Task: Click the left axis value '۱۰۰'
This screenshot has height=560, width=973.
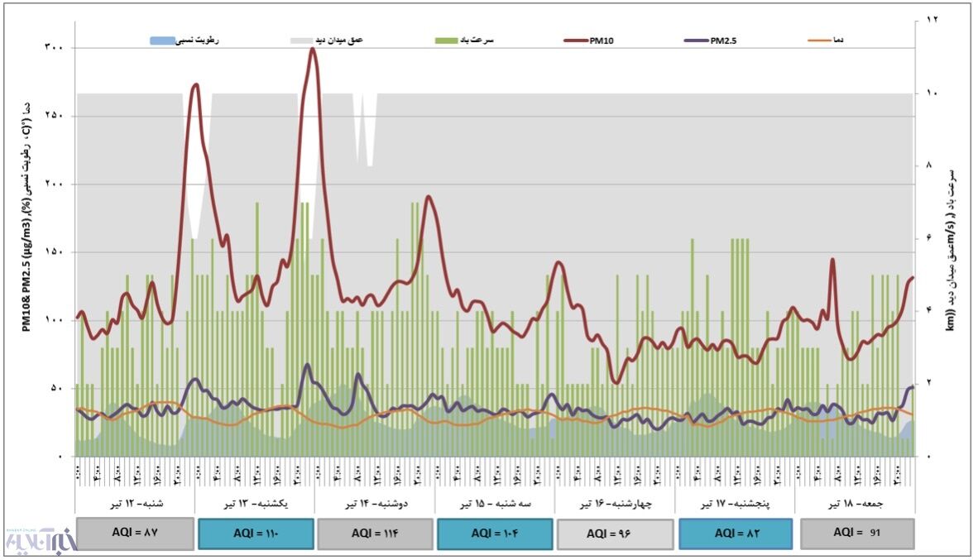Action: coord(53,321)
